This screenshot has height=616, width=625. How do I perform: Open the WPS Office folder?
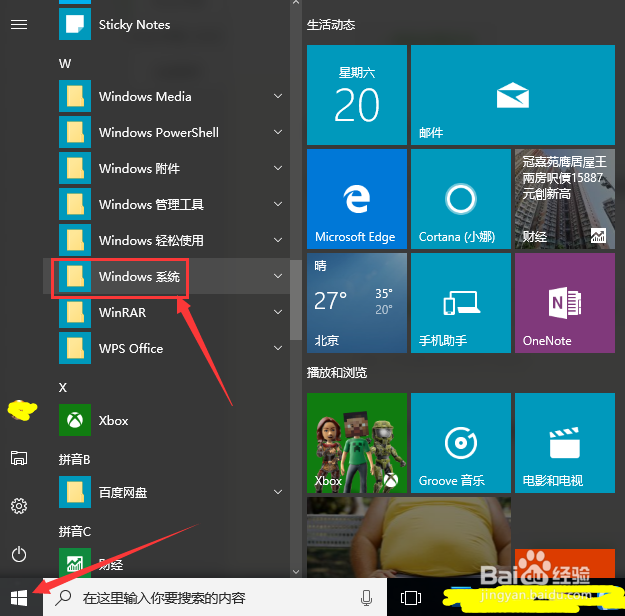166,348
